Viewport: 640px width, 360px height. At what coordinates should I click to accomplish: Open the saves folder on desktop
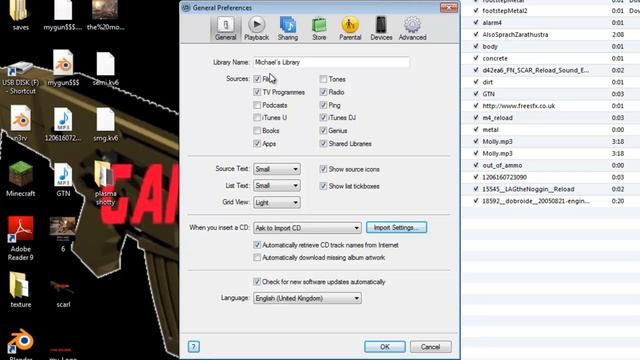pyautogui.click(x=20, y=16)
